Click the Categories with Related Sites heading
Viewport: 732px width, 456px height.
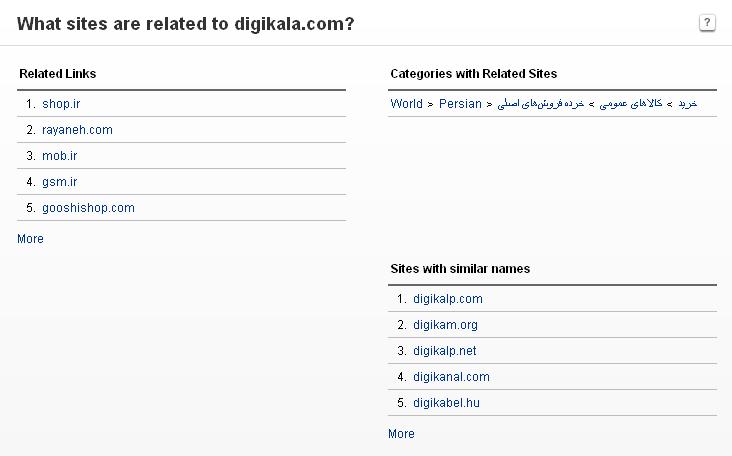pos(473,74)
